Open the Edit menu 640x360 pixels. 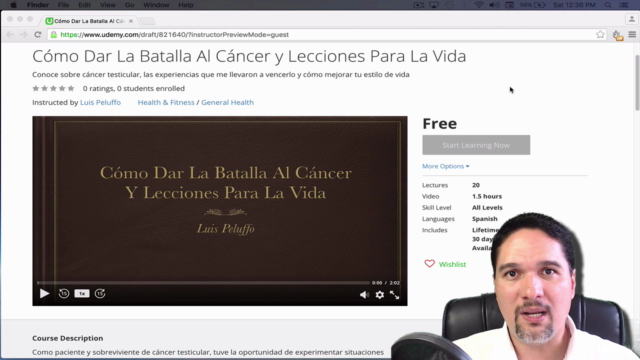pyautogui.click(x=84, y=5)
